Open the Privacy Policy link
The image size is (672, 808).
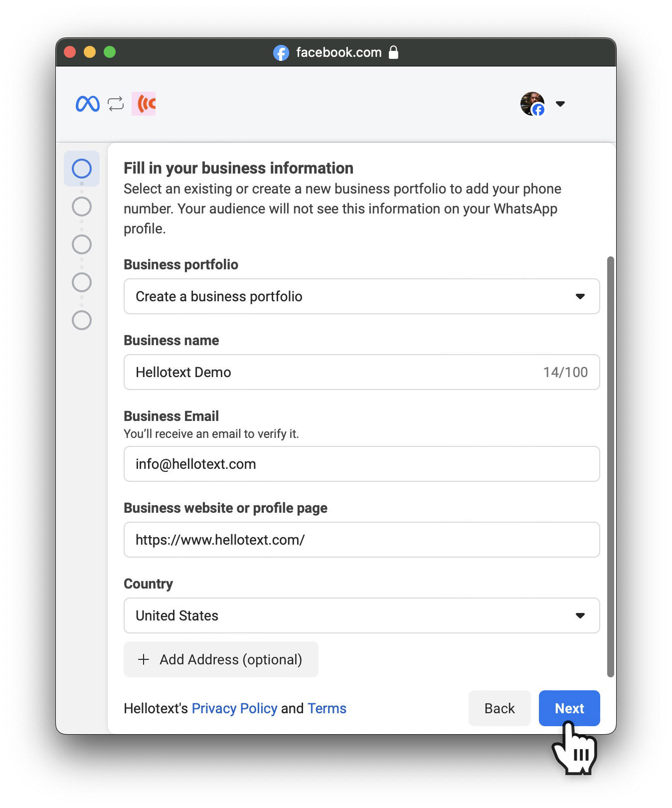point(234,708)
